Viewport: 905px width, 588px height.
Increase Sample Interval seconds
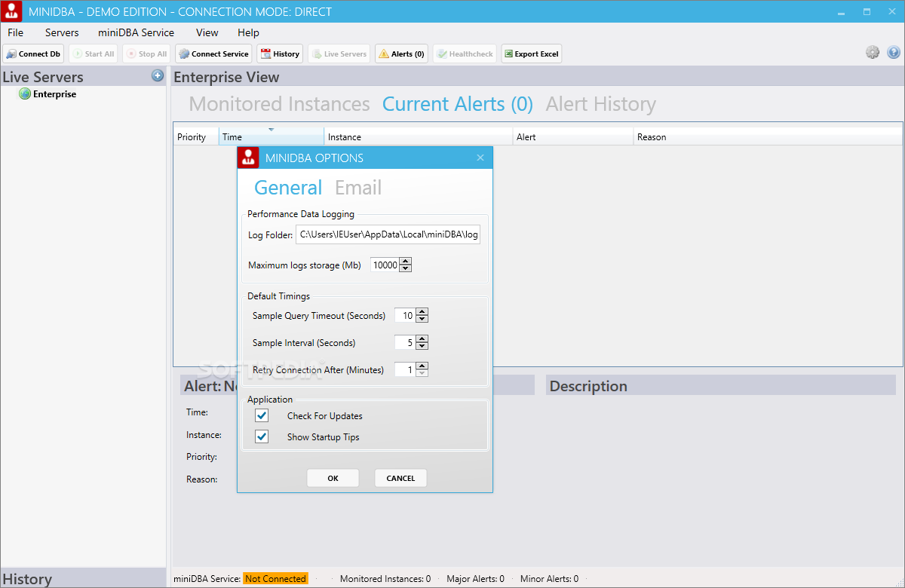[422, 338]
